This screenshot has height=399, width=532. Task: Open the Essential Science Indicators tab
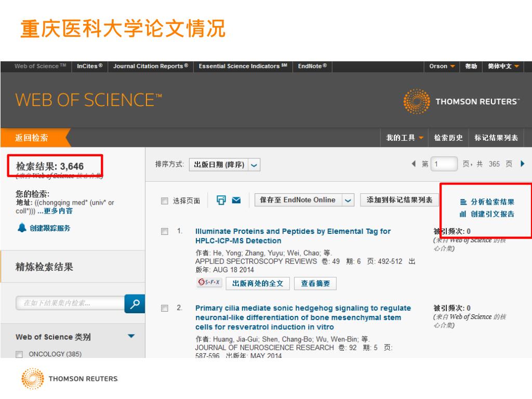point(243,66)
